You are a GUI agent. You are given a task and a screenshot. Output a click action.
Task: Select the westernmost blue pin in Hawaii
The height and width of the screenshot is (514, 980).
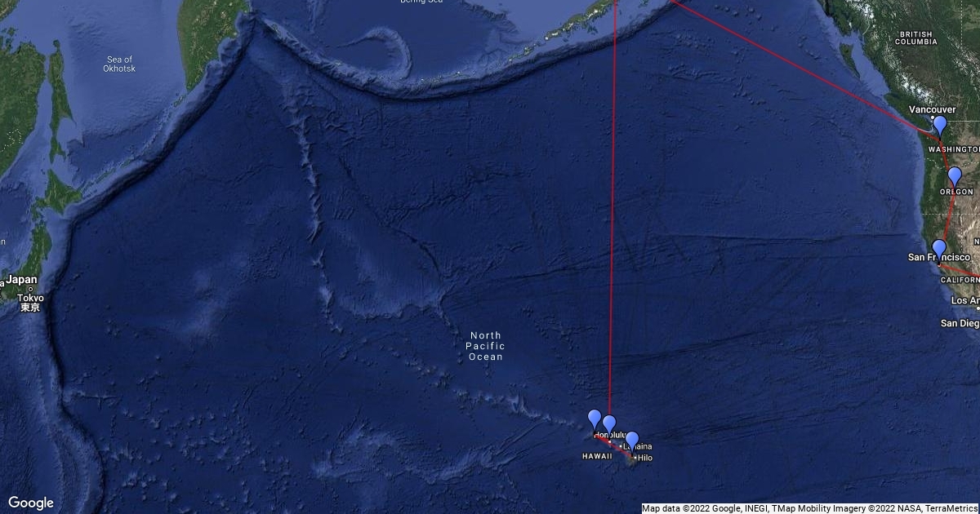(x=595, y=420)
